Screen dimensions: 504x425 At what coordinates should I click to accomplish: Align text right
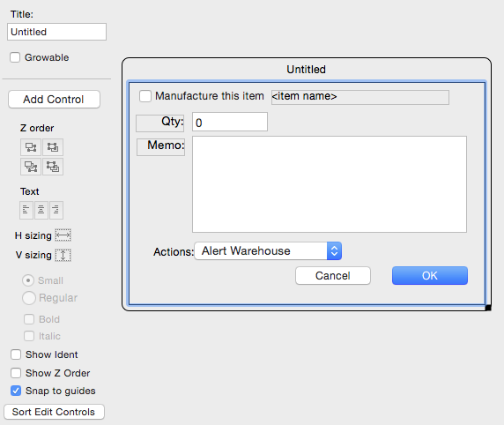56,210
